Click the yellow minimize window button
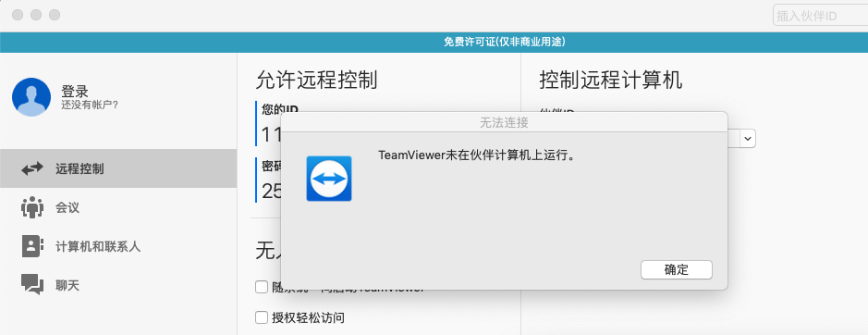This screenshot has width=868, height=335. [x=36, y=15]
